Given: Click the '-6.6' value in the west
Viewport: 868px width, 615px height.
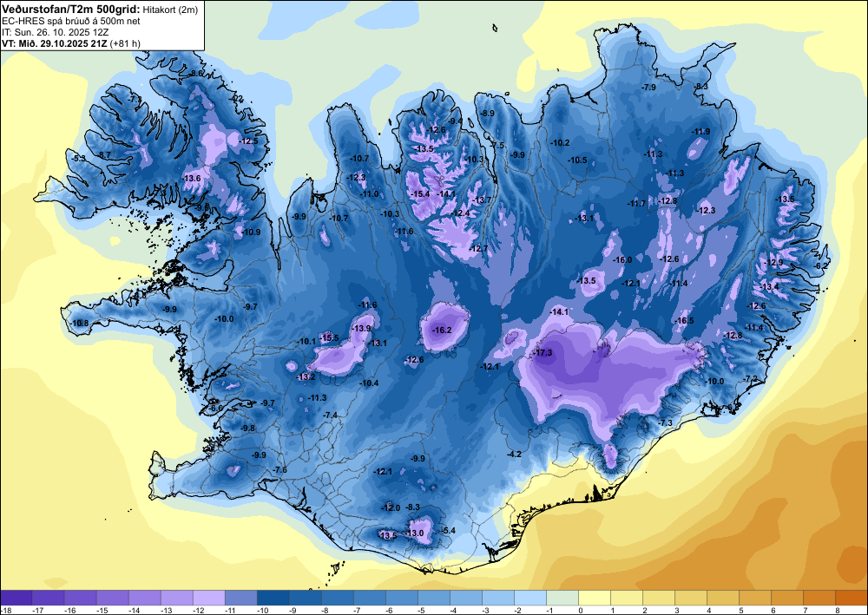Looking at the screenshot, I should pyautogui.click(x=216, y=409).
